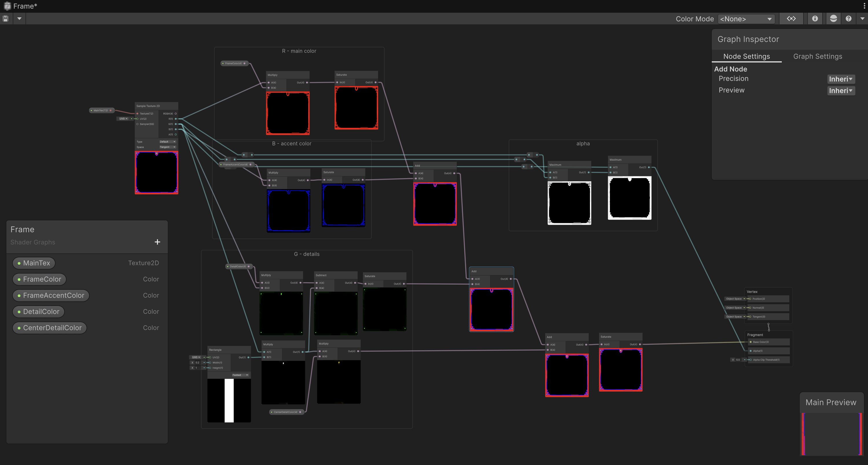The height and width of the screenshot is (465, 868).
Task: Click the Fragment block title
Action: [755, 335]
